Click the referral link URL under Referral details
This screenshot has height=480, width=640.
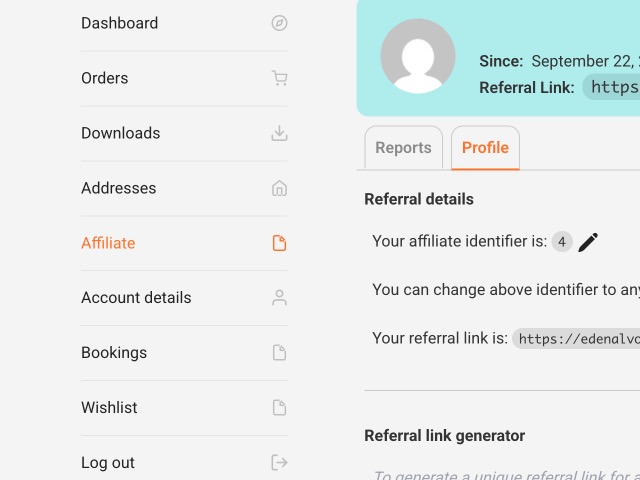click(577, 339)
